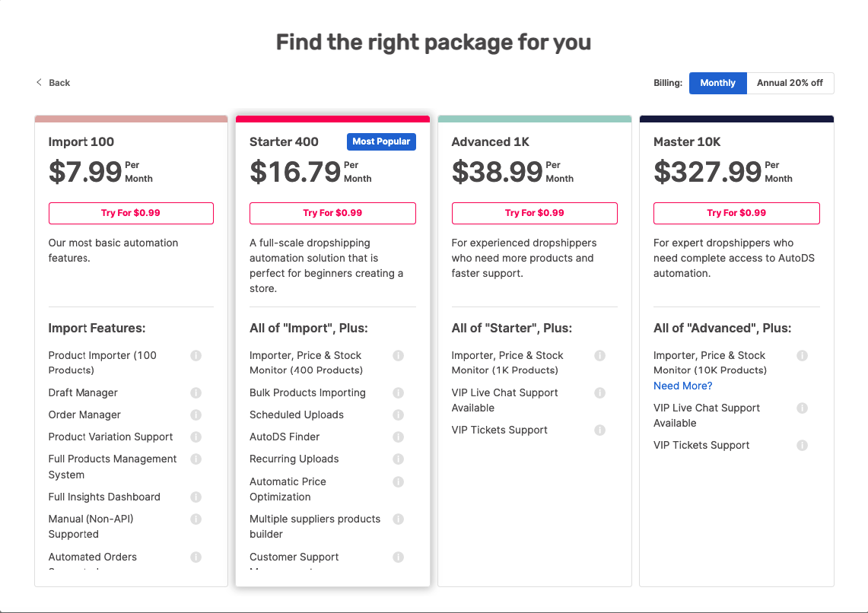View info about Product Variation Support
Image resolution: width=868 pixels, height=613 pixels.
196,437
